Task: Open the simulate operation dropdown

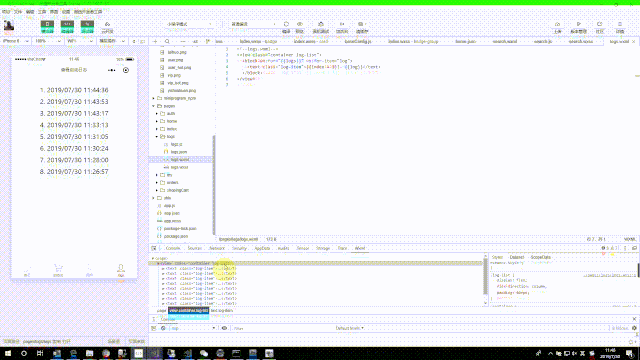Action: 112,41
